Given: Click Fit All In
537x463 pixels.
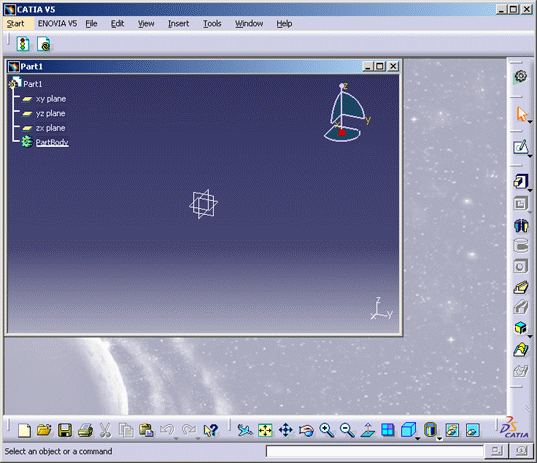Looking at the screenshot, I should coord(265,430).
